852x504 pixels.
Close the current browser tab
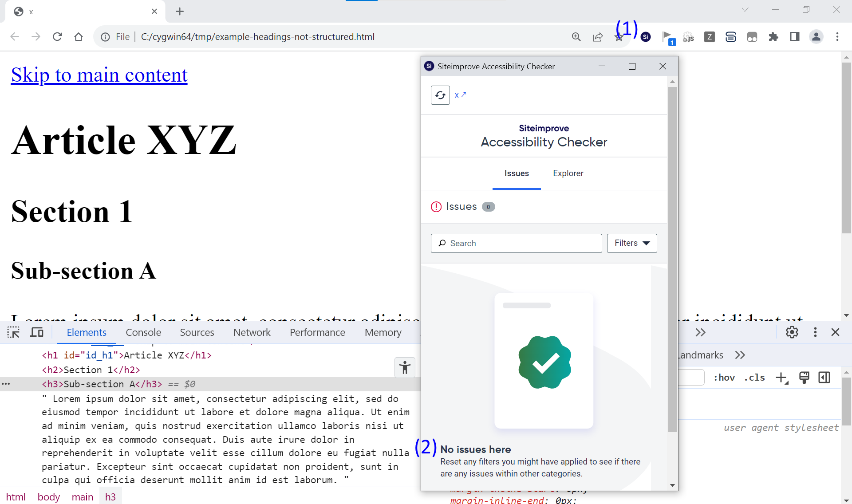[154, 12]
